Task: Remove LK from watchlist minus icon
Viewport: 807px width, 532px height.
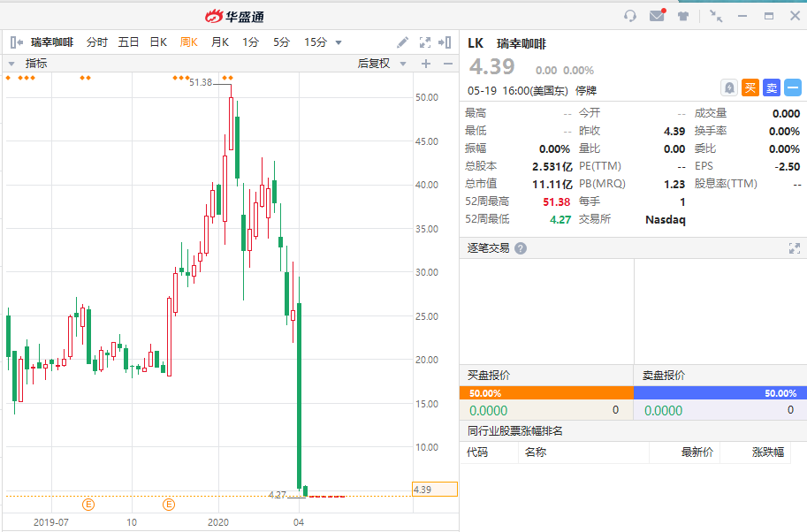Action: (x=793, y=87)
